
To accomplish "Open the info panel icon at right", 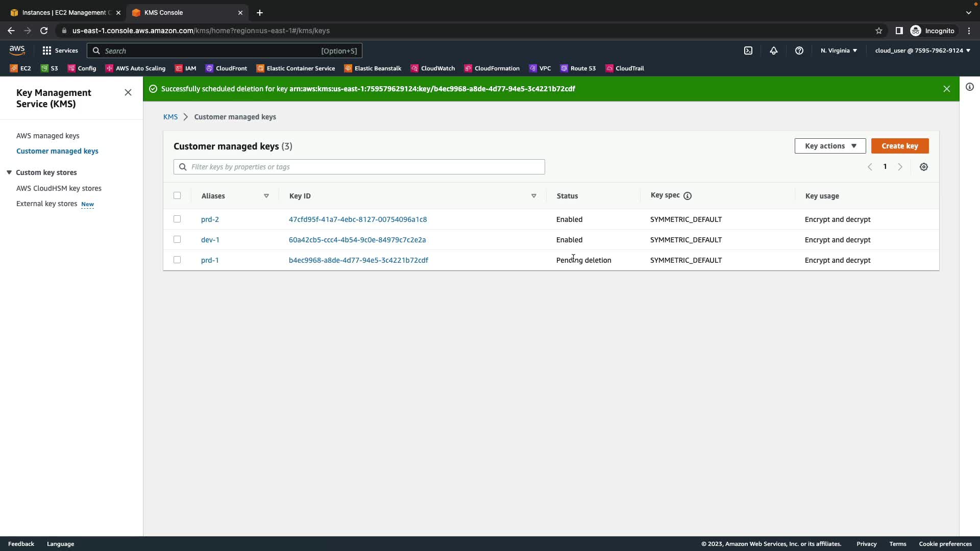I will pyautogui.click(x=970, y=87).
